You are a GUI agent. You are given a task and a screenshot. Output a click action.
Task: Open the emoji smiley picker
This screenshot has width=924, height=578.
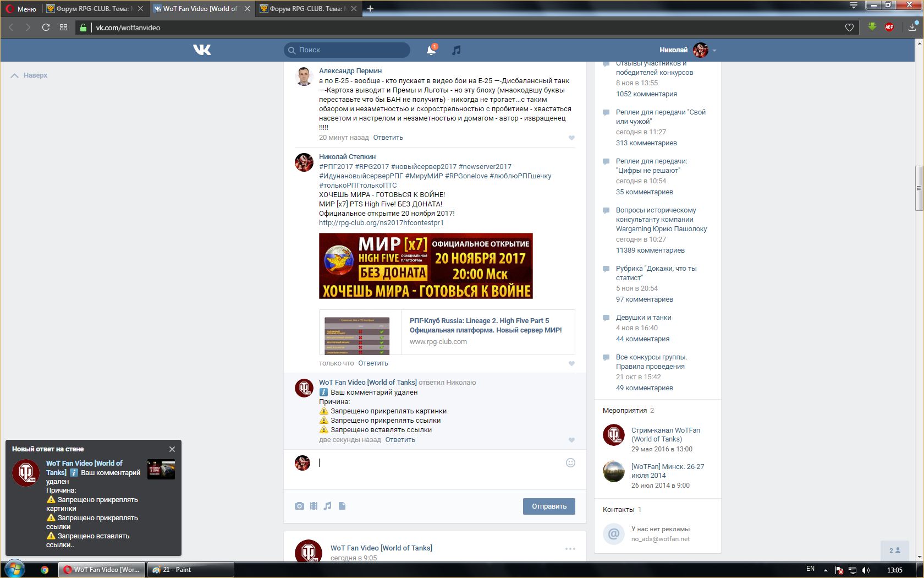[x=570, y=462]
